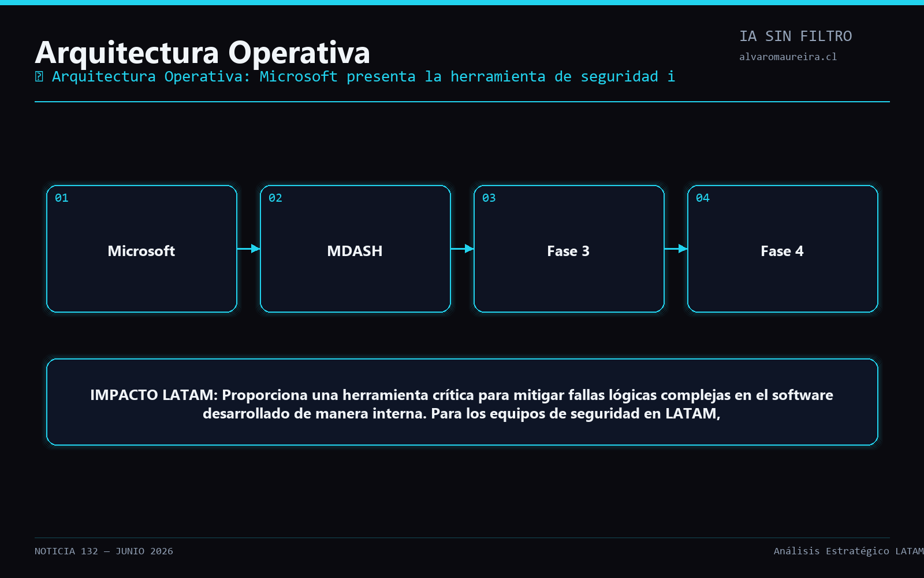The height and width of the screenshot is (578, 924).
Task: Click the arrow between Microsoft and MDASH
Action: tap(249, 249)
